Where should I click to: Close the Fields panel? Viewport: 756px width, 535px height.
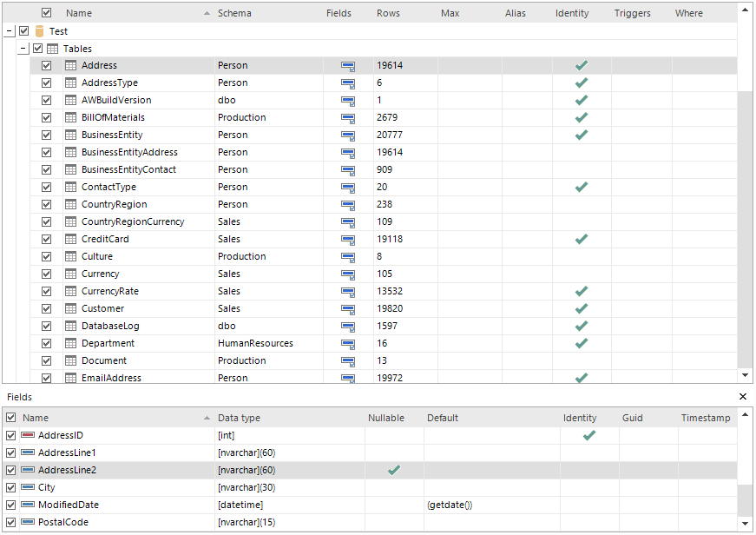743,396
